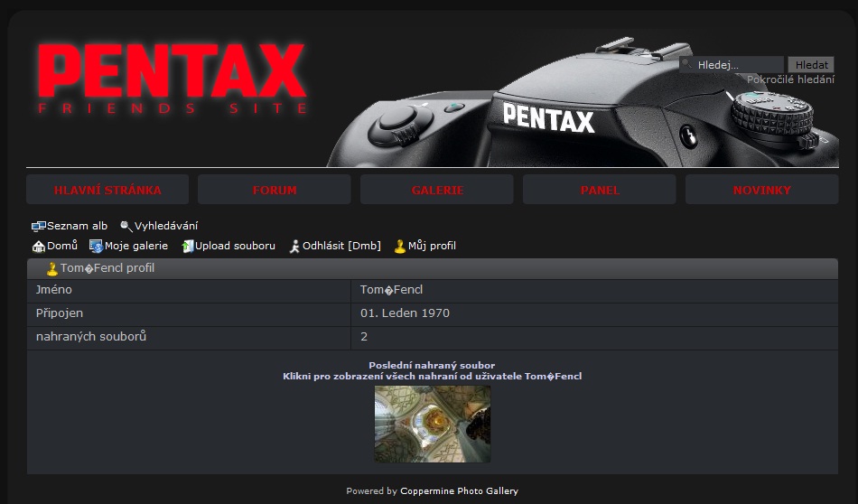Open the FORUM menu tab

(275, 190)
